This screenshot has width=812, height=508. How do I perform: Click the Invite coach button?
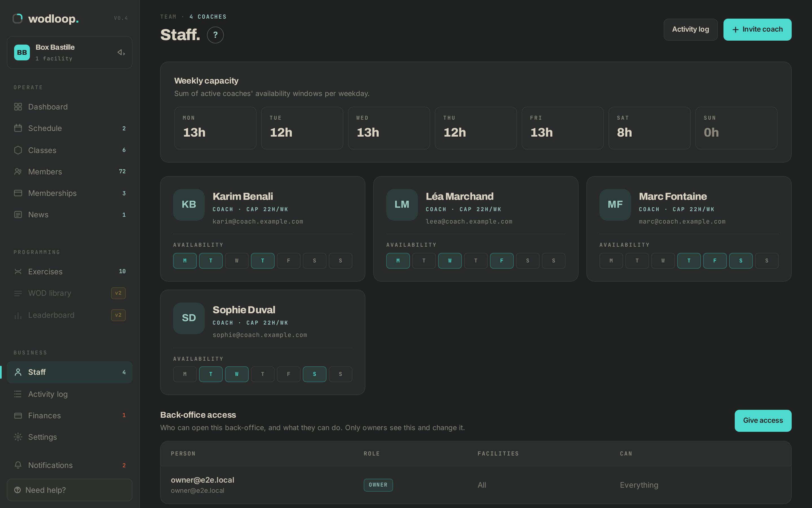757,30
